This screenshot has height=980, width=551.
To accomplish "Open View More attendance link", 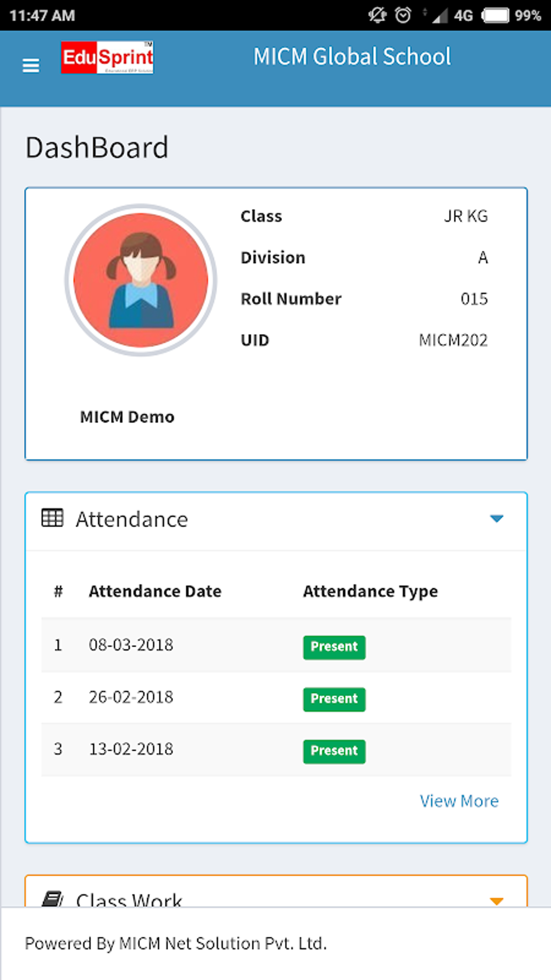I will click(459, 801).
